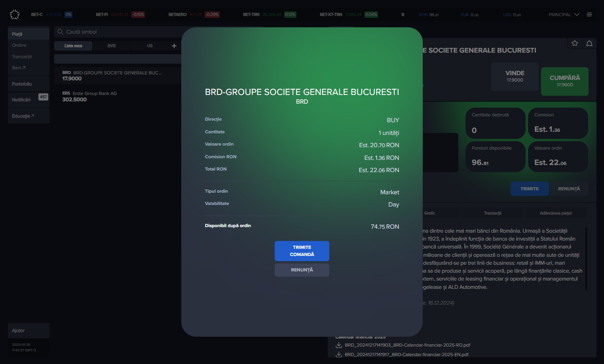Expand the PRINCIPAL account dropdown
Viewport: 604px width, 364px height.
(564, 15)
